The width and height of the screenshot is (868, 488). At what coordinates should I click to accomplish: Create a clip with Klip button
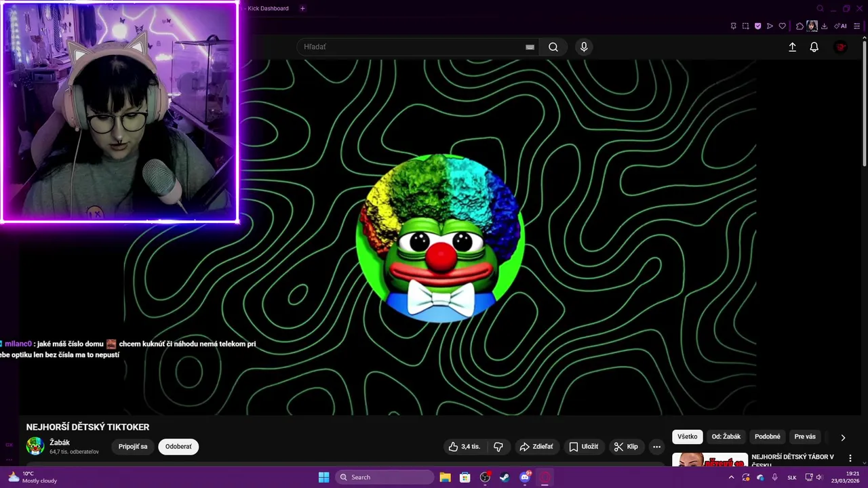pyautogui.click(x=626, y=447)
